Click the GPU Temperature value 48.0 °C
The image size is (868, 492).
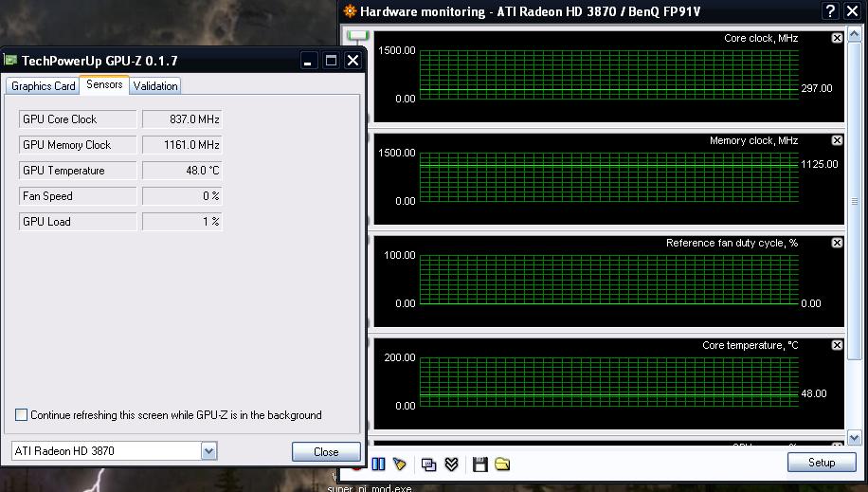182,170
